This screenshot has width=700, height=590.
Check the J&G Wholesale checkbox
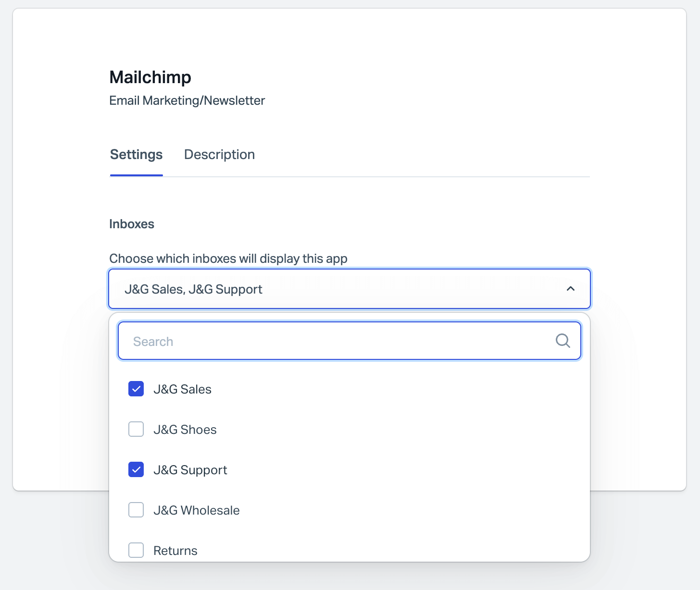coord(136,510)
